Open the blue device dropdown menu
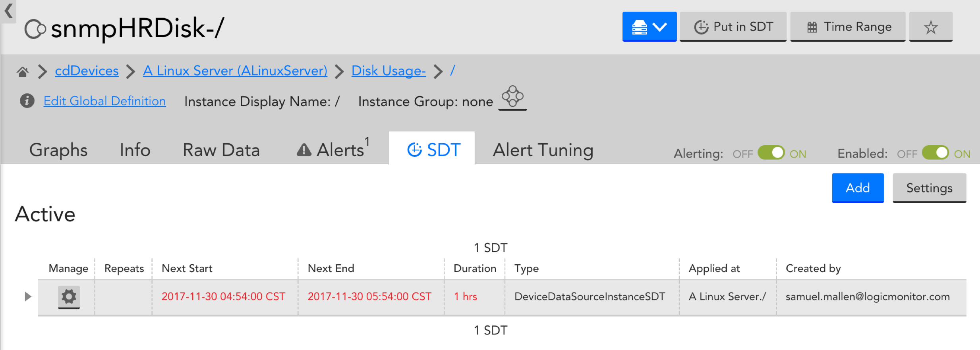 (x=649, y=27)
